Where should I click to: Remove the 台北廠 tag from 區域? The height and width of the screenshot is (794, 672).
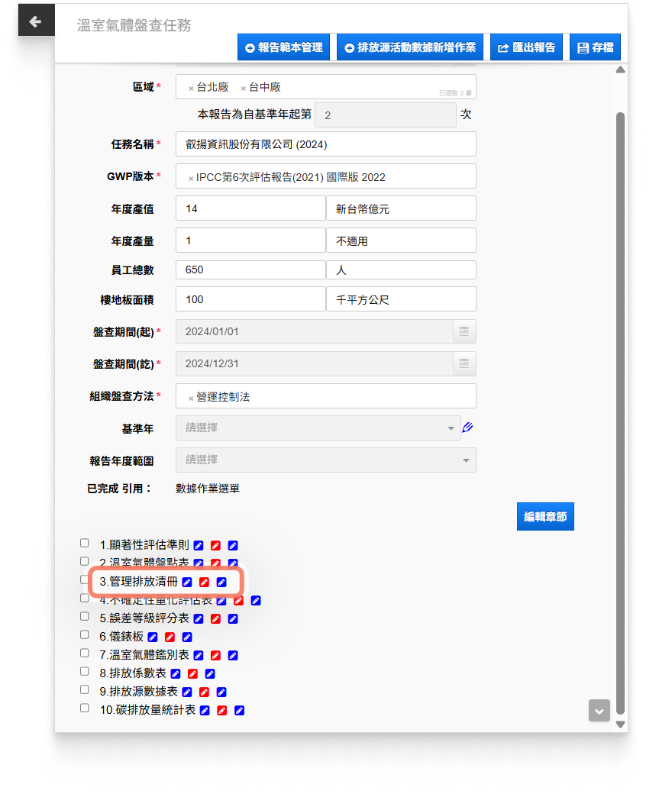click(191, 89)
